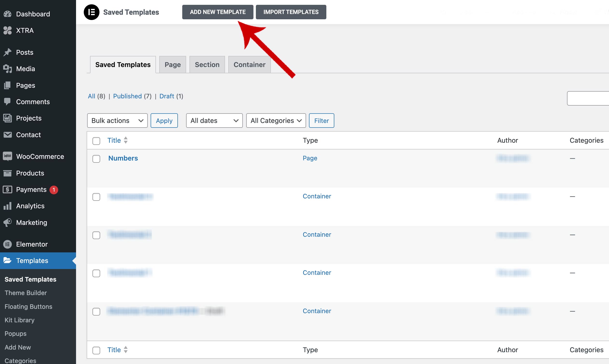Open the XTRA menu icon
The height and width of the screenshot is (364, 609).
point(7,30)
